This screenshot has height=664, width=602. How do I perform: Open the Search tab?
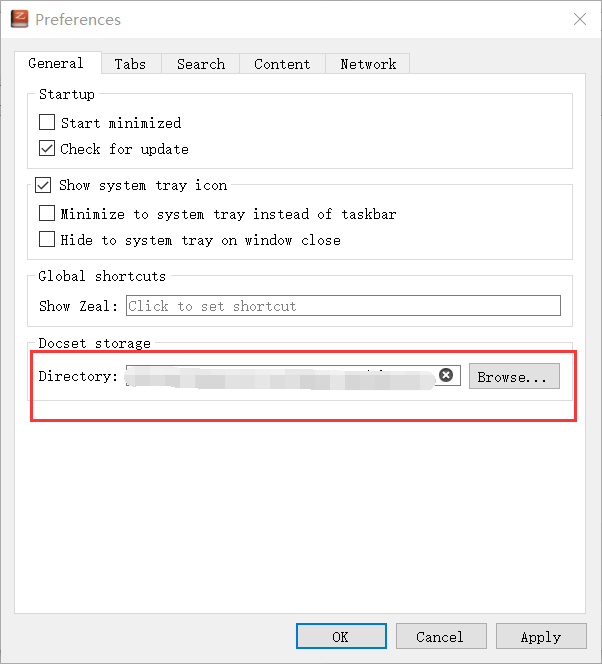(201, 64)
